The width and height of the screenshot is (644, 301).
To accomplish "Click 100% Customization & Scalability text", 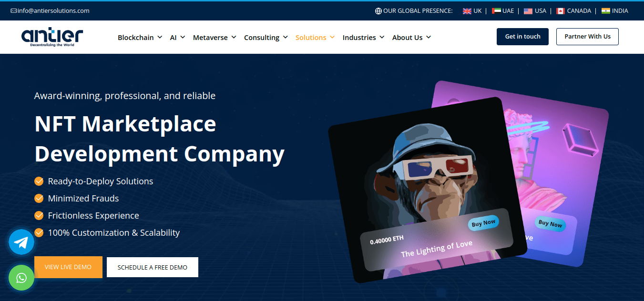I will point(114,232).
